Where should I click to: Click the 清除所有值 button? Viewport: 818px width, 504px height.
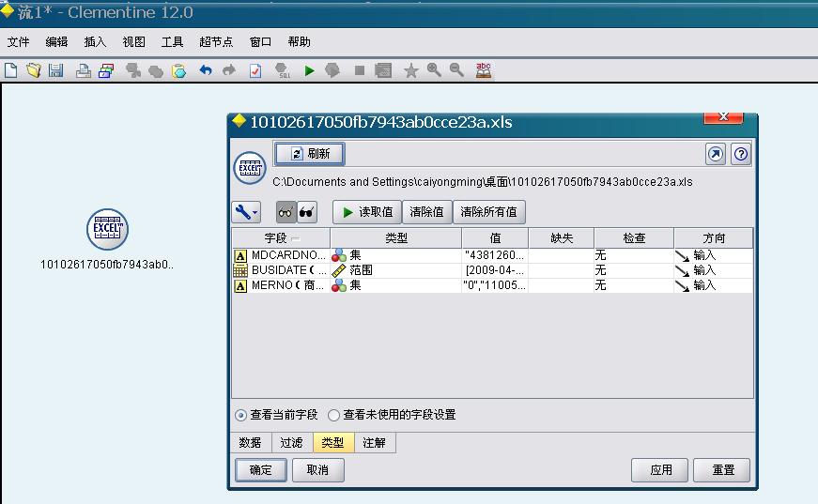pyautogui.click(x=488, y=212)
